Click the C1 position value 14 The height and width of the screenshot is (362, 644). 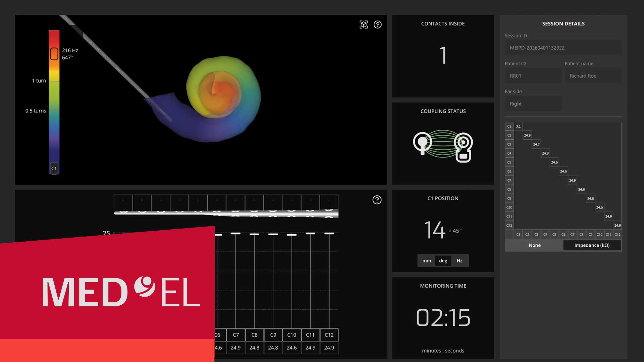pyautogui.click(x=435, y=230)
